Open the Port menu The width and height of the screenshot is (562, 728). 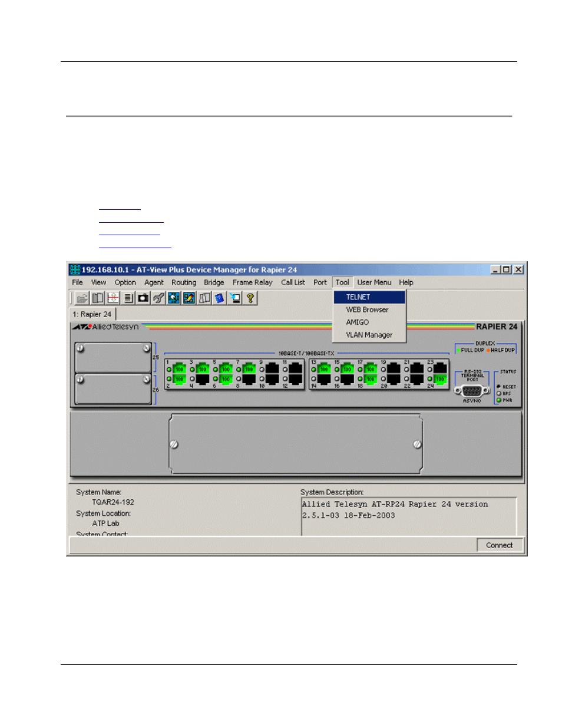click(x=320, y=282)
